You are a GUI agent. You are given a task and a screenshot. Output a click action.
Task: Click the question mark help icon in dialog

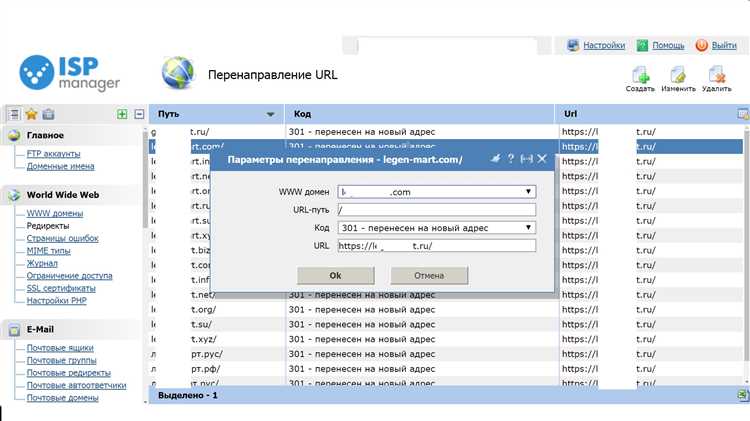pyautogui.click(x=511, y=158)
